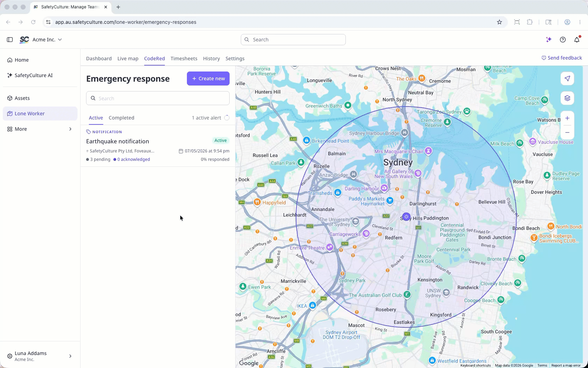Open map Keyboard shortcuts
Image resolution: width=588 pixels, height=368 pixels.
click(475, 366)
